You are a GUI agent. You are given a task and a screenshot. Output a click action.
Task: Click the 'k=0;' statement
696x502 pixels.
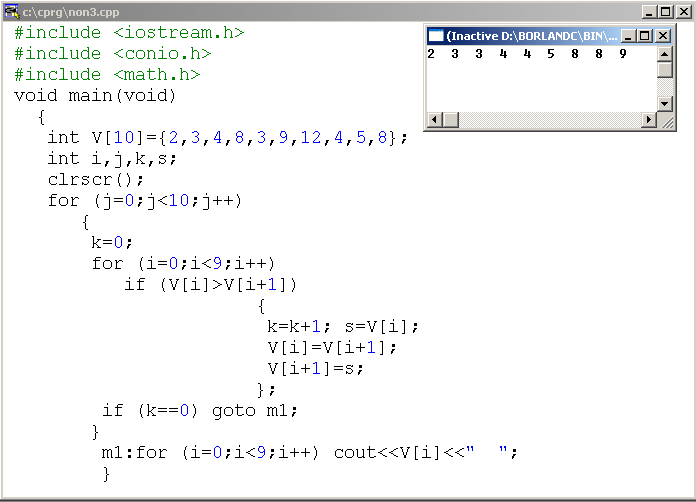(112, 243)
